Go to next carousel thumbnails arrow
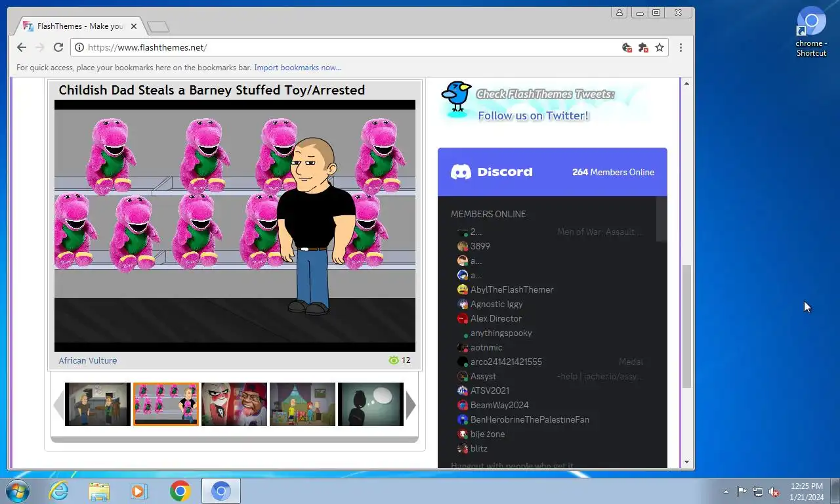840x504 pixels. click(411, 405)
